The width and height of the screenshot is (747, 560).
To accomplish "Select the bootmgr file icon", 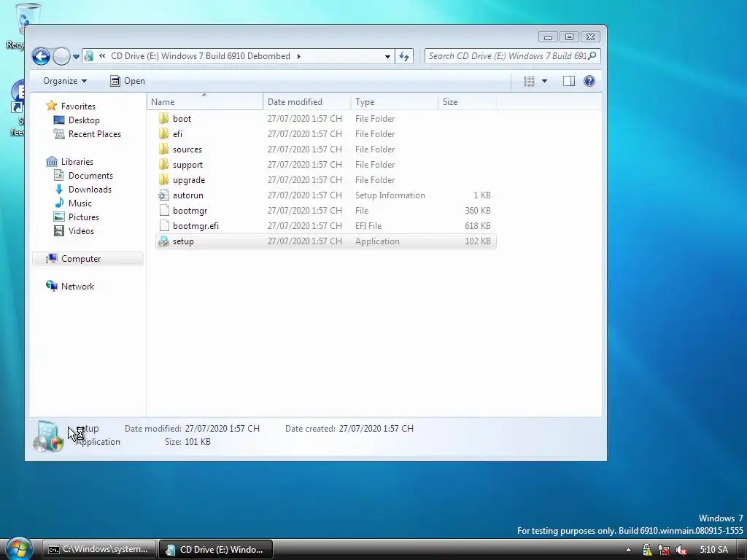I will [164, 211].
